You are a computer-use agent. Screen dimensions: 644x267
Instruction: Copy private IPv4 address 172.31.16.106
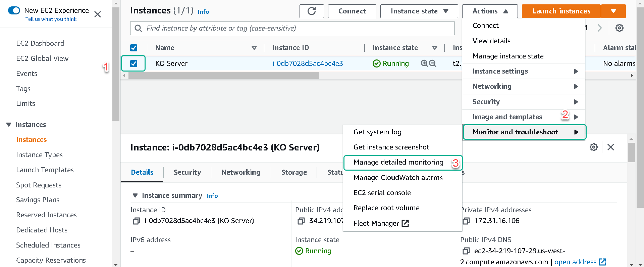pos(466,221)
